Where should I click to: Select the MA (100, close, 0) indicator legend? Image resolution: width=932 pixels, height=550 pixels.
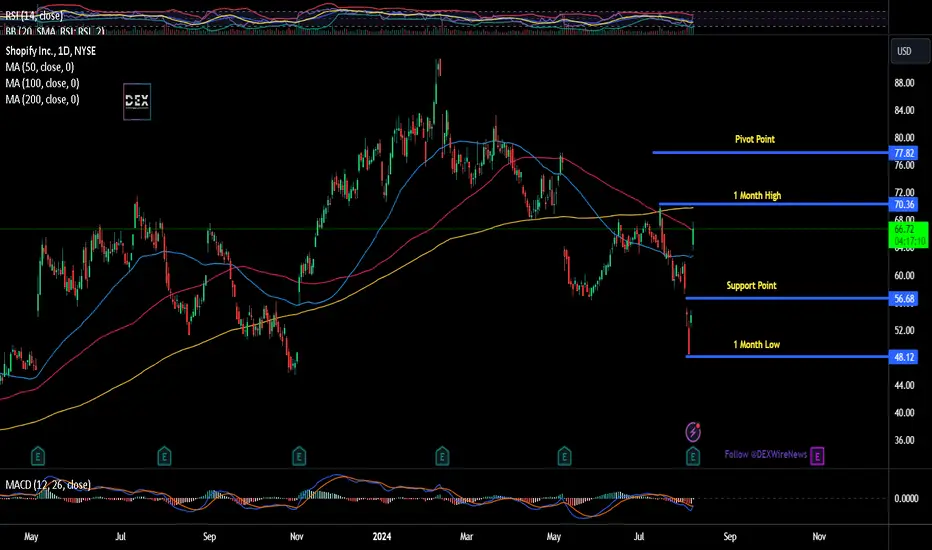tap(42, 83)
